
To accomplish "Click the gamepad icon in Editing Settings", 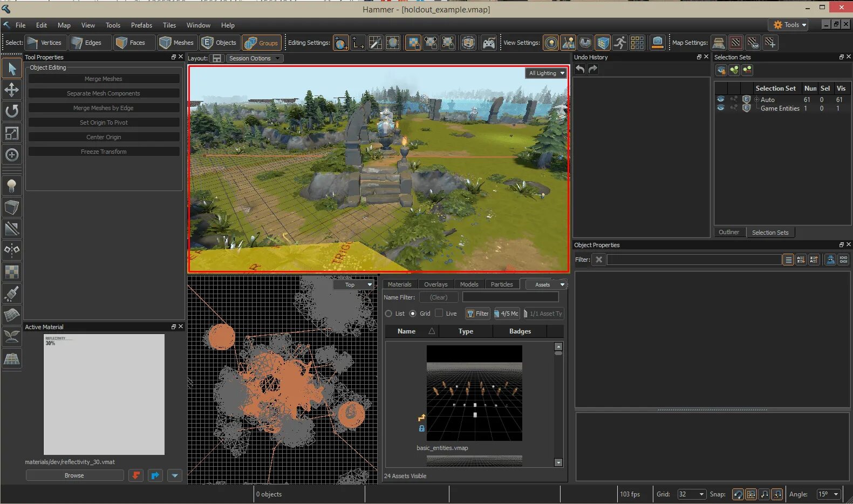I will pyautogui.click(x=489, y=43).
